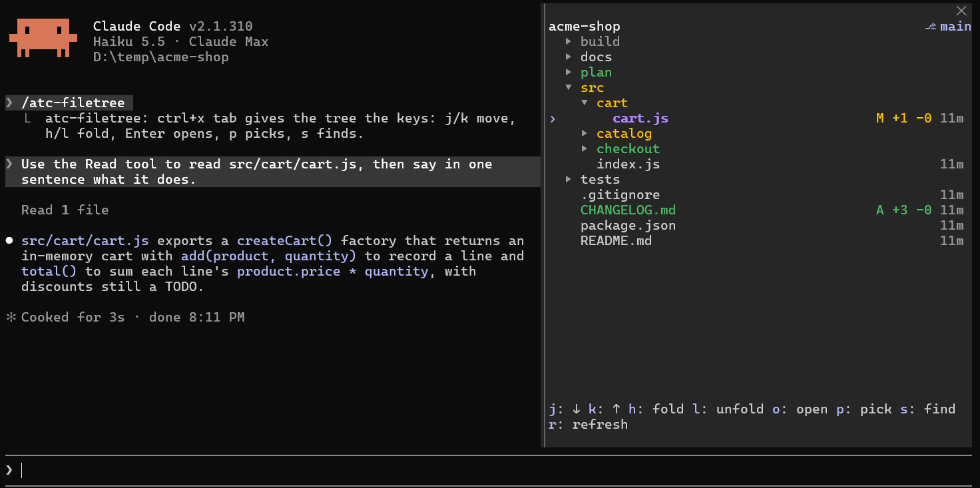
Task: Click the git branch icon beside main
Action: (931, 27)
